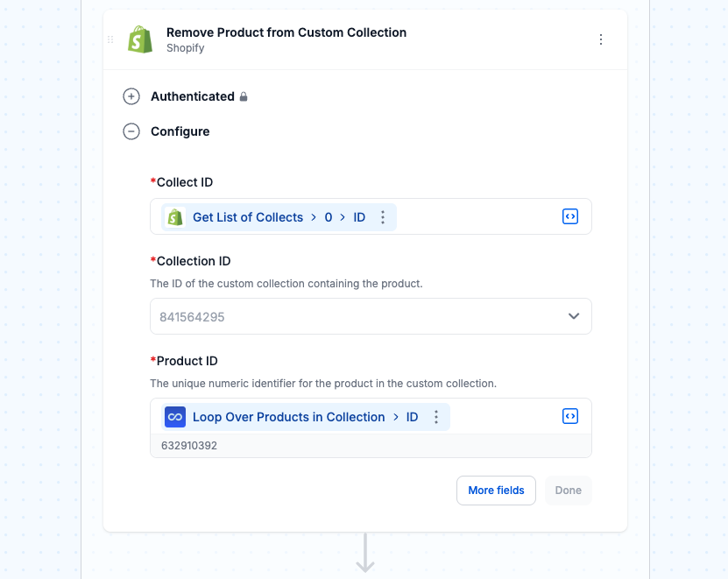Click inside the Collection ID field showing 841564295

point(371,316)
